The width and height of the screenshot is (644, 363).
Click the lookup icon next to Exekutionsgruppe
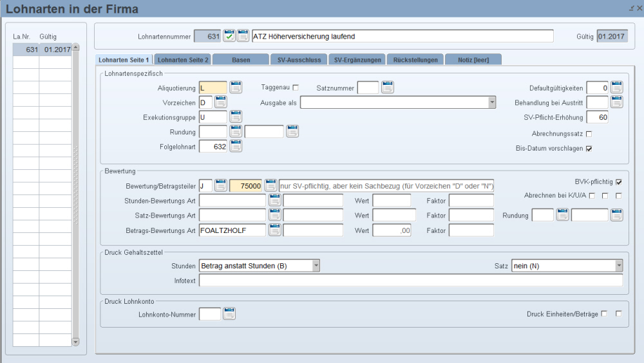(236, 116)
